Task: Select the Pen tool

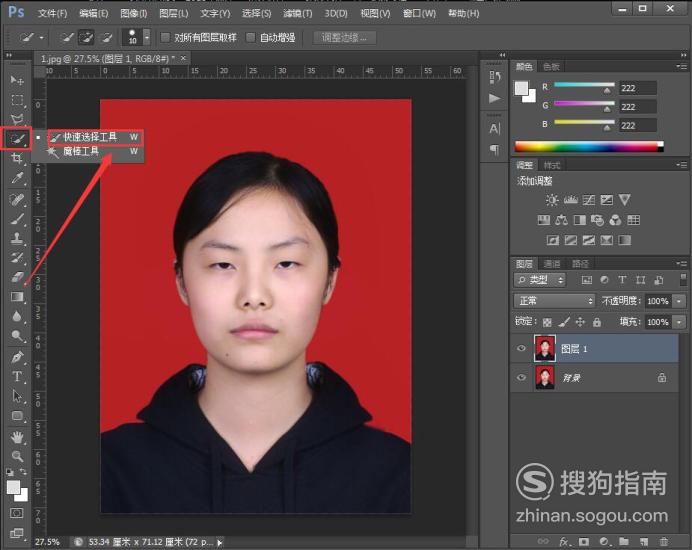Action: coord(17,357)
